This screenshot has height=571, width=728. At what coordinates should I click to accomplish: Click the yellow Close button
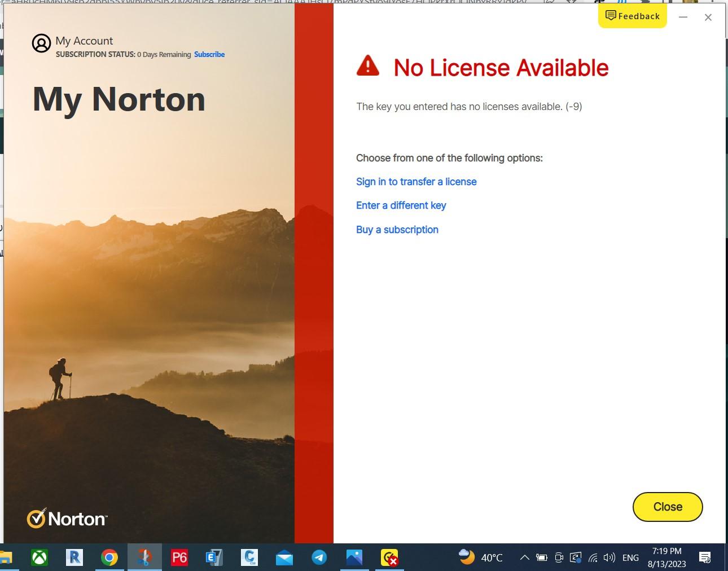point(668,507)
